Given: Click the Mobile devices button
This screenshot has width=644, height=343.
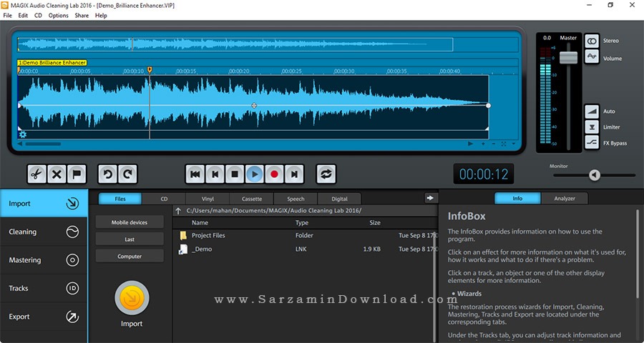Looking at the screenshot, I should 130,222.
